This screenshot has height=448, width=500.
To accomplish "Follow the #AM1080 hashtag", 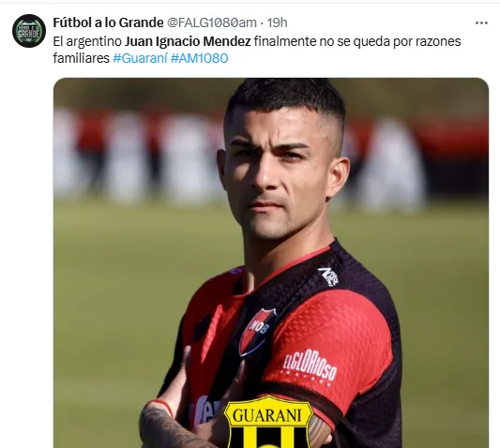I will click(x=199, y=58).
